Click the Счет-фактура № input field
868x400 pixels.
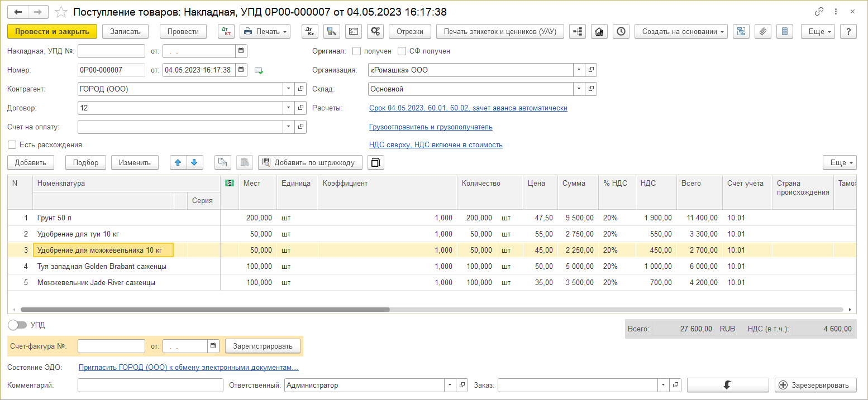(111, 346)
